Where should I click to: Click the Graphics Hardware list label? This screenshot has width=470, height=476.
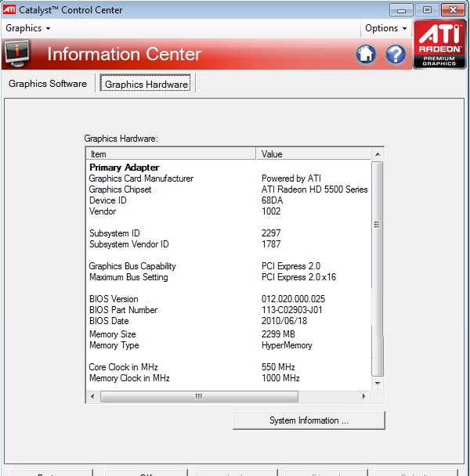pos(121,139)
